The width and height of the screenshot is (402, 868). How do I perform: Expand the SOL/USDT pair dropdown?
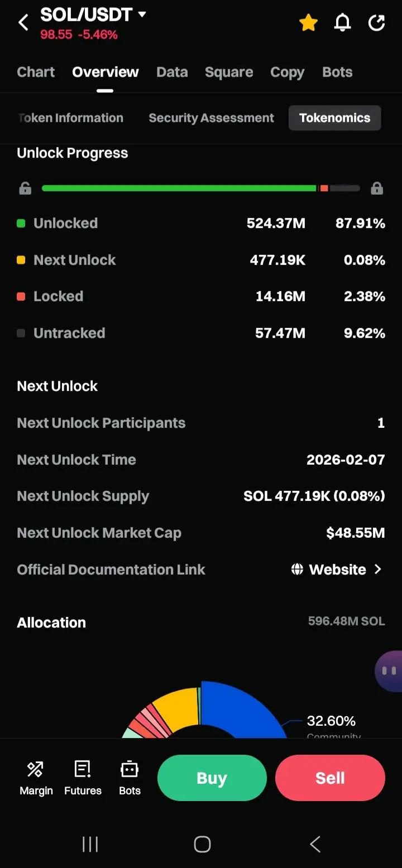pos(142,14)
